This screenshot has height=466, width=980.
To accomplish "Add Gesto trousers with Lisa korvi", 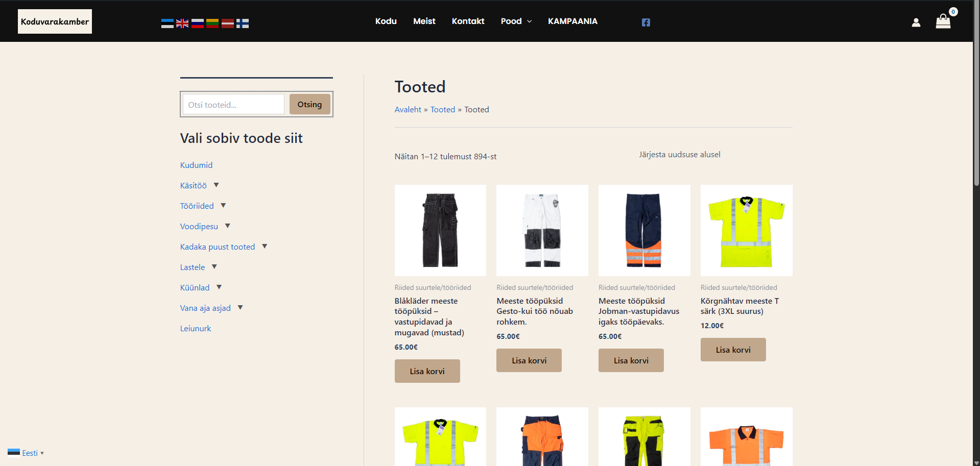I will (x=529, y=360).
